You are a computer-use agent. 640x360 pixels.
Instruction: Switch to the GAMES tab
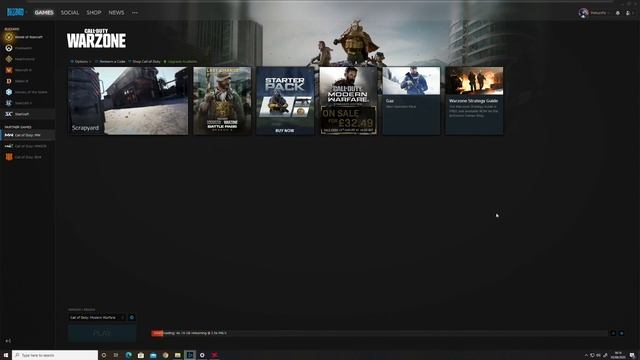click(x=44, y=13)
